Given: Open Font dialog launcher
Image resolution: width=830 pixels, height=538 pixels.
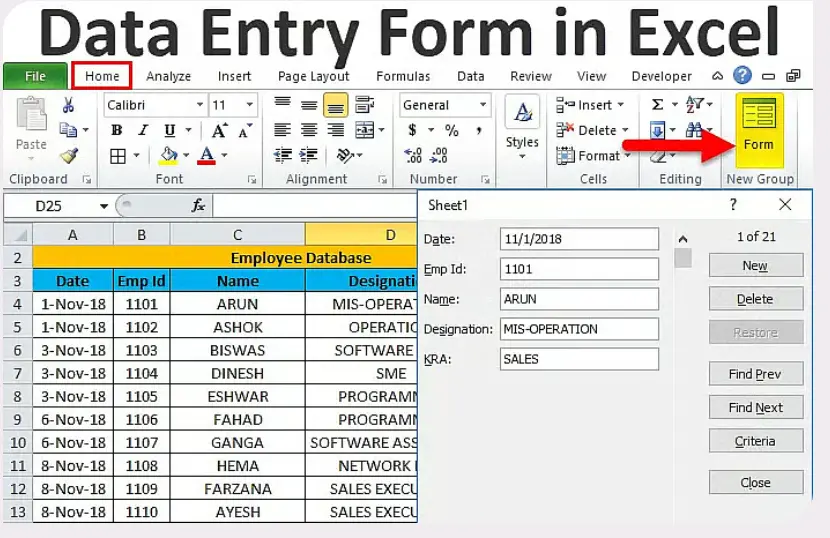Looking at the screenshot, I should pos(252,180).
